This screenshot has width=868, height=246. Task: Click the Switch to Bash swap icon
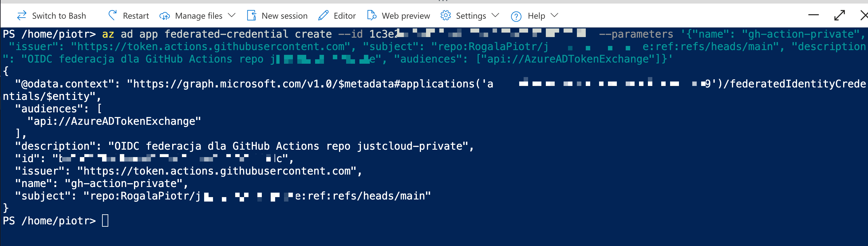point(22,15)
